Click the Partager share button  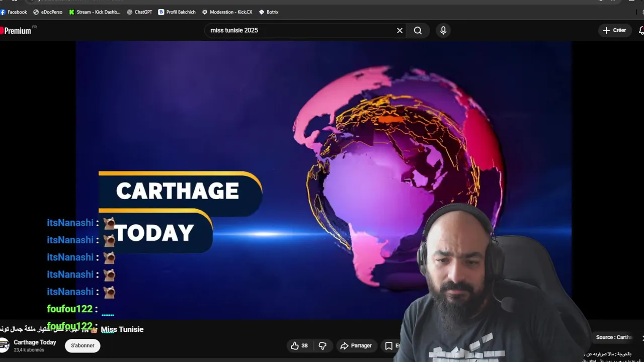pyautogui.click(x=356, y=345)
